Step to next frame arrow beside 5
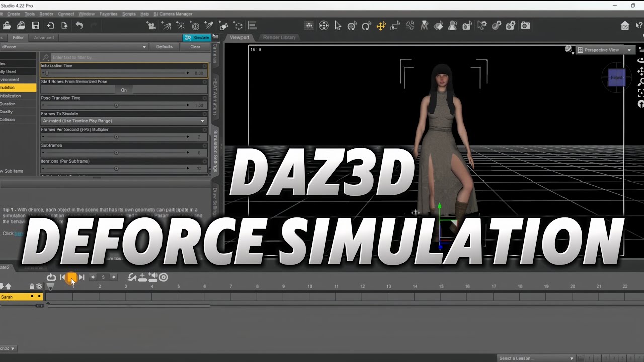The height and width of the screenshot is (362, 644). [x=113, y=277]
